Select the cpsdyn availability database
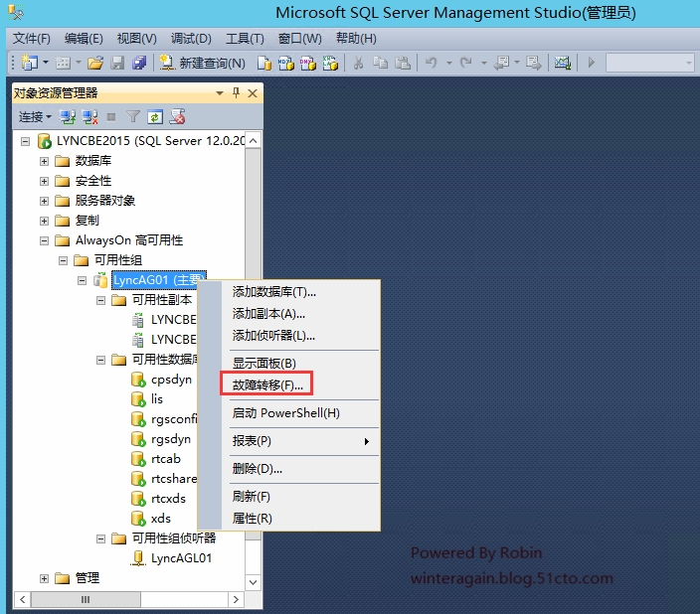This screenshot has width=700, height=614. click(171, 380)
